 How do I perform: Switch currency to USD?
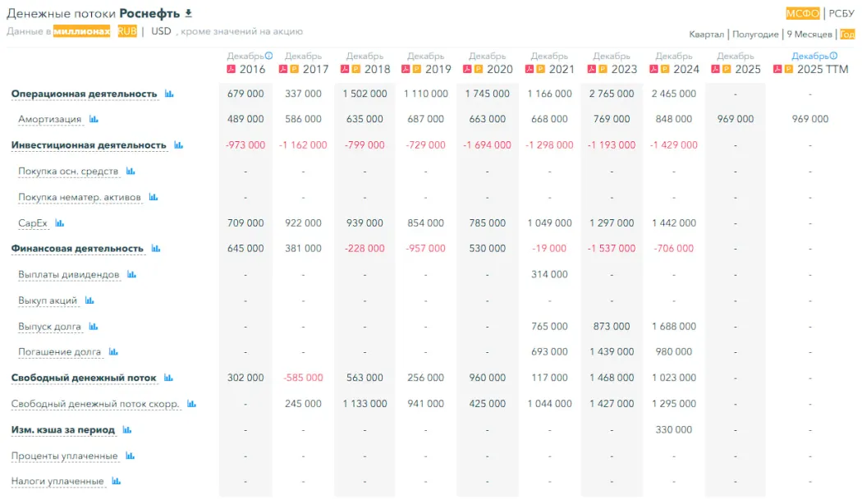pos(161,31)
